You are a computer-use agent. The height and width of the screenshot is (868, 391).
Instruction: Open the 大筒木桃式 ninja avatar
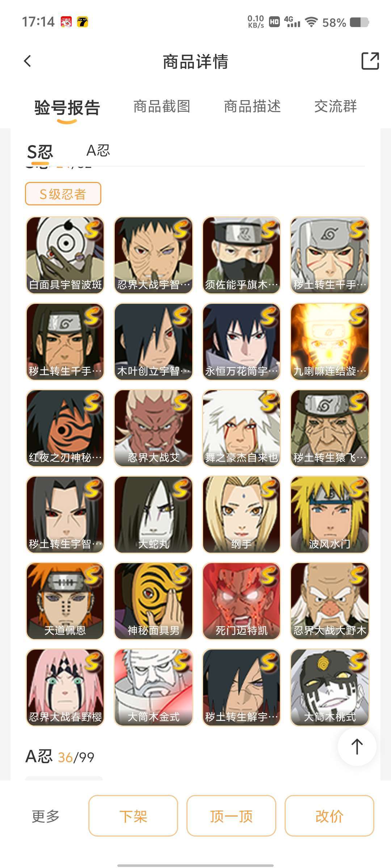[x=330, y=688]
